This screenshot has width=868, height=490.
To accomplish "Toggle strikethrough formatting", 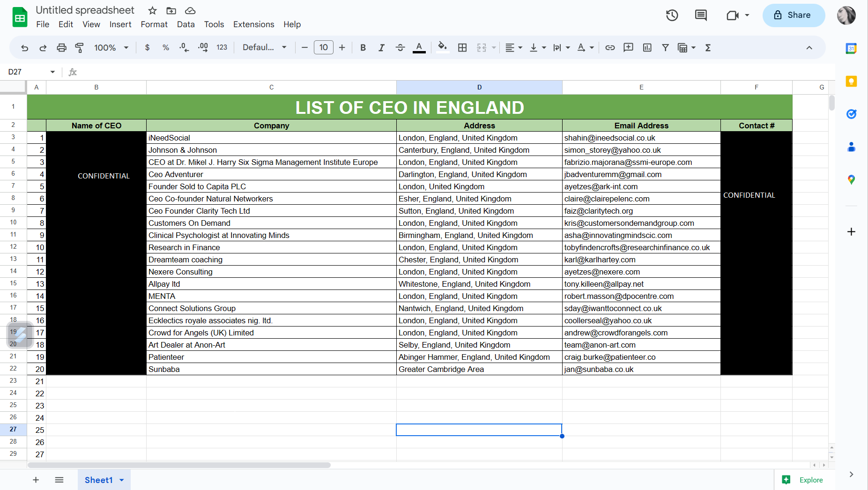I will click(x=400, y=48).
